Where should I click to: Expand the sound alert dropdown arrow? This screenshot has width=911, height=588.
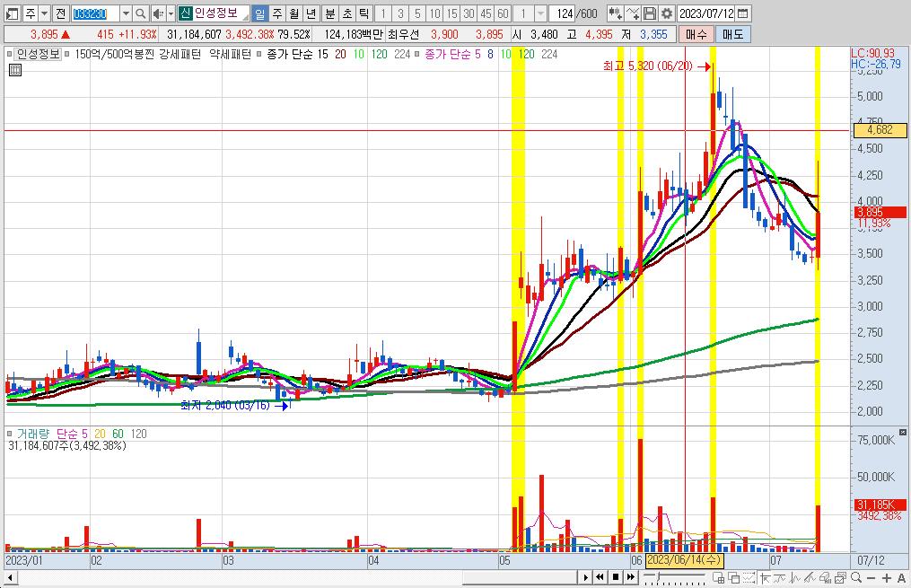pyautogui.click(x=171, y=13)
